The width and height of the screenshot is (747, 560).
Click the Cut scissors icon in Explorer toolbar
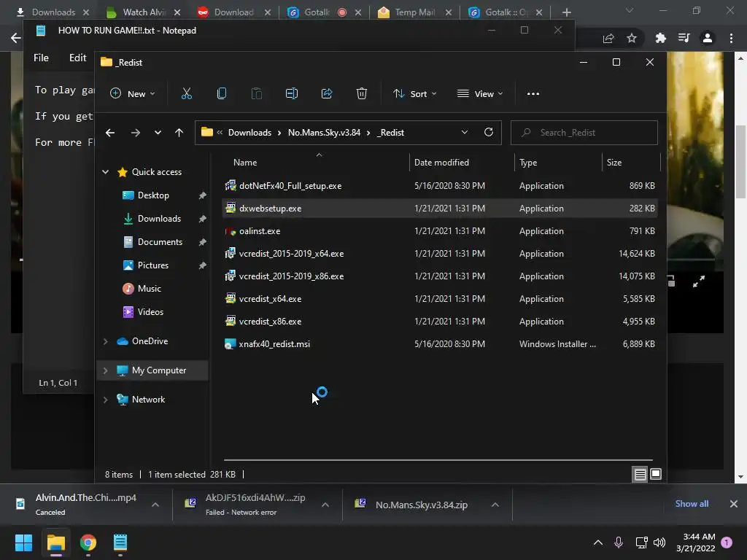(186, 94)
